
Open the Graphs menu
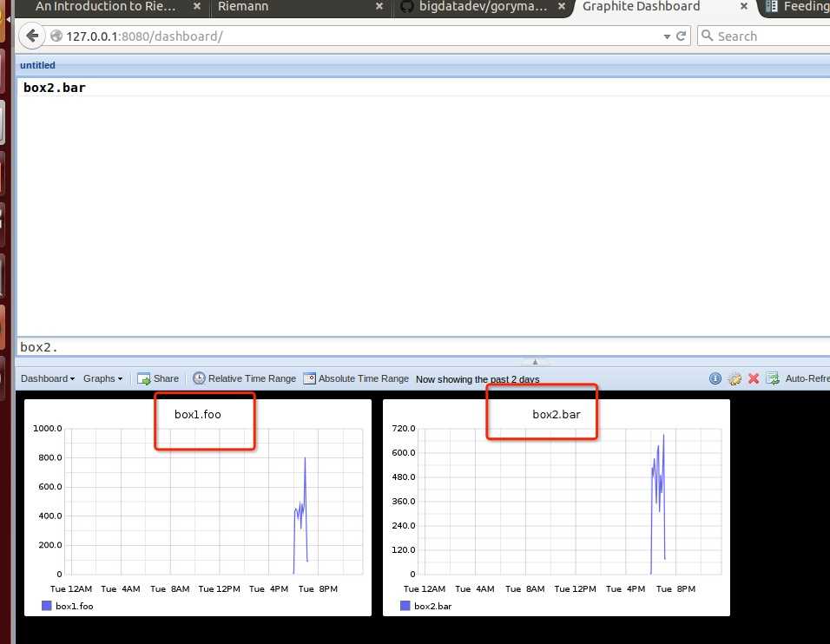click(x=102, y=379)
